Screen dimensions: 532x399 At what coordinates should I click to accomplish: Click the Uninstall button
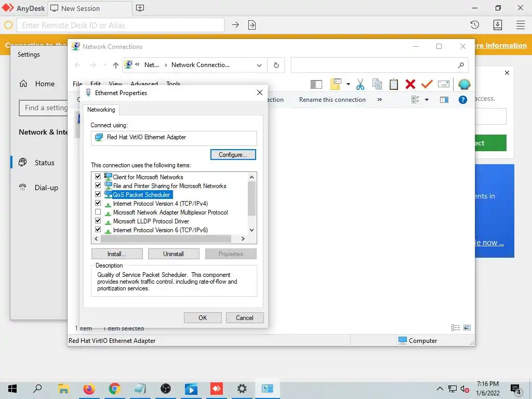[174, 254]
